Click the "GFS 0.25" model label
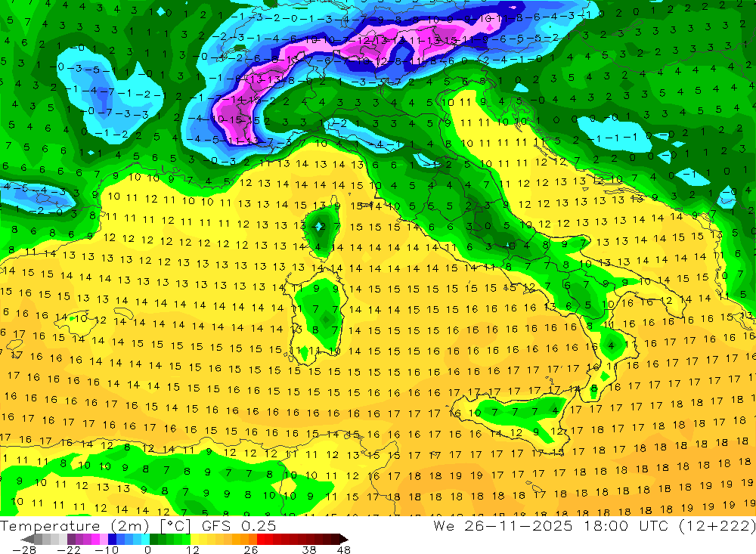Screen dimensions: 756x554 tap(239, 525)
